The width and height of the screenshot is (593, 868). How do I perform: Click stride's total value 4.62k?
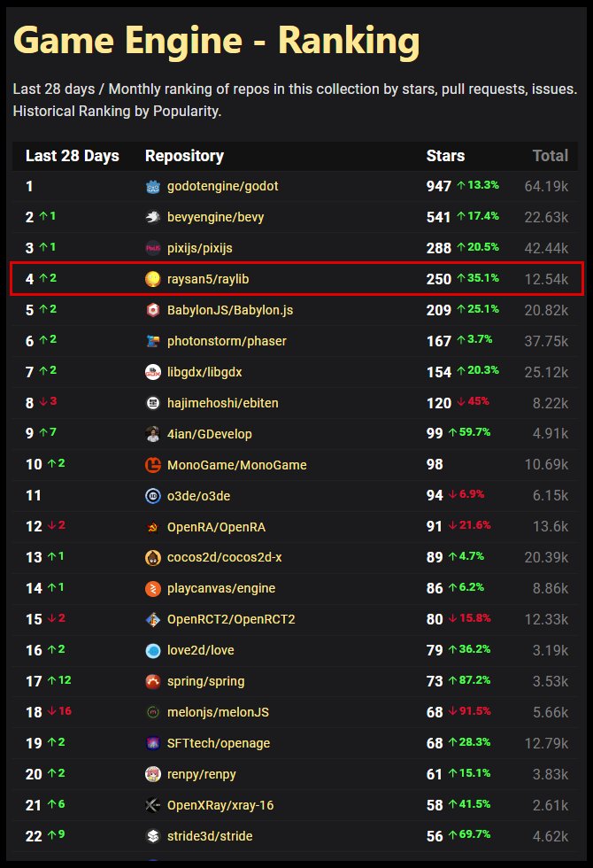[x=551, y=836]
